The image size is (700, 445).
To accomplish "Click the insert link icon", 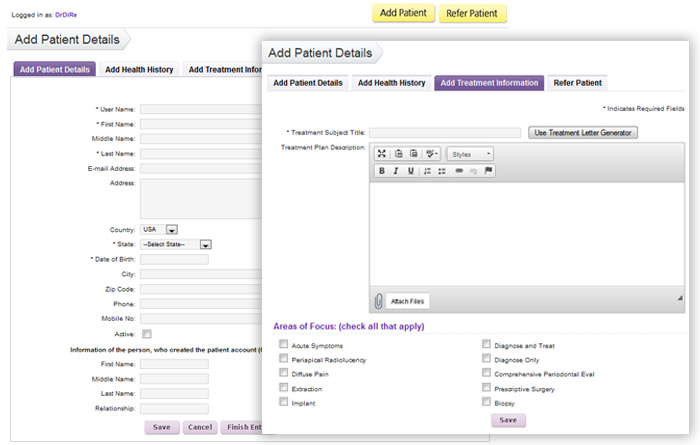I will [x=459, y=171].
